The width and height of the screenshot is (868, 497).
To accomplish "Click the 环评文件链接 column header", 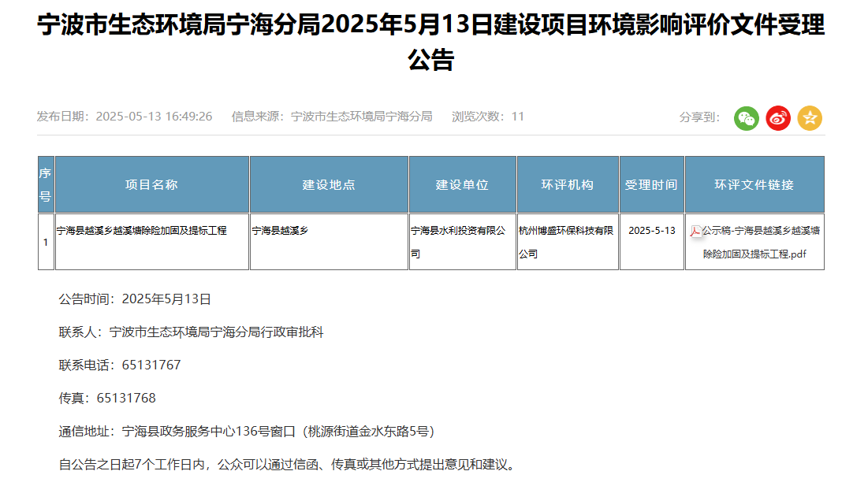I will [754, 184].
